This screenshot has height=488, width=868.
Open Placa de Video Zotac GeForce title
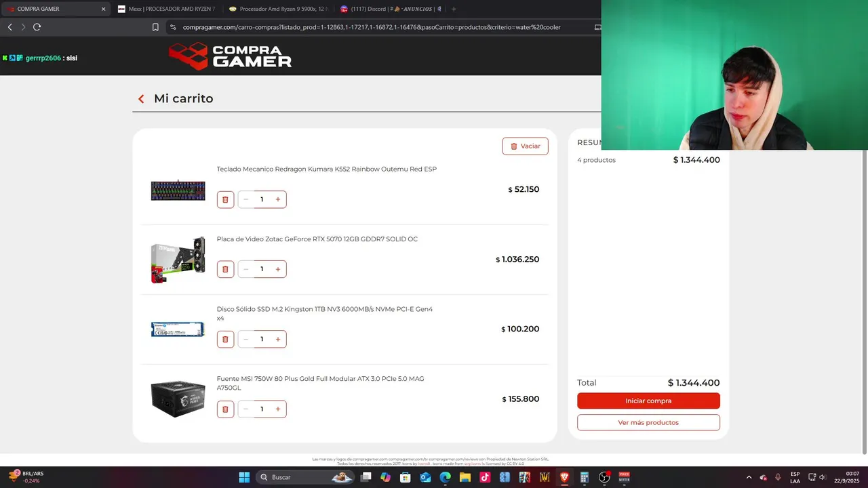(x=317, y=239)
